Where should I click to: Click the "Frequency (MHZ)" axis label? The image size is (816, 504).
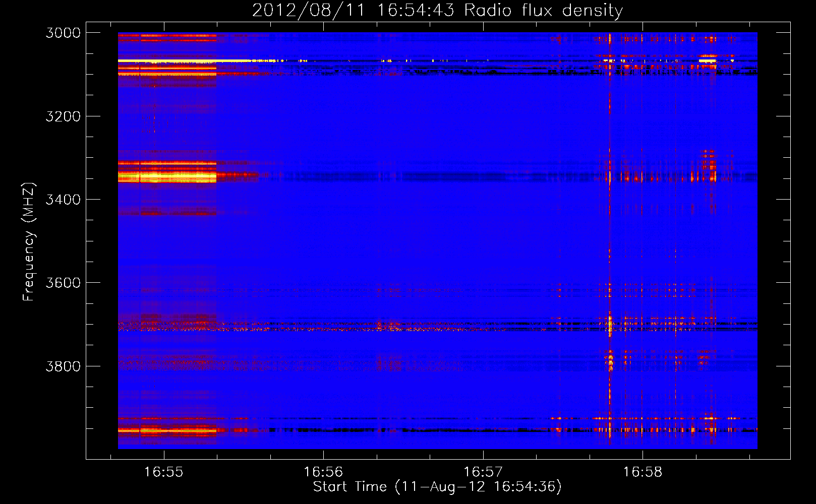(x=29, y=242)
